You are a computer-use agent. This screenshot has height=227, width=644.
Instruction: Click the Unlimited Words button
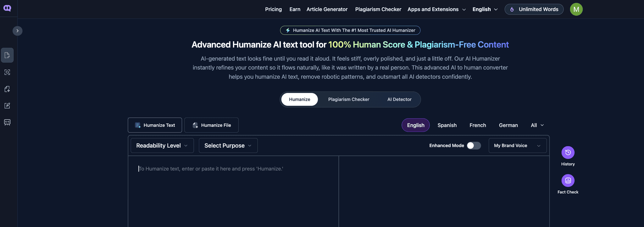pos(534,9)
